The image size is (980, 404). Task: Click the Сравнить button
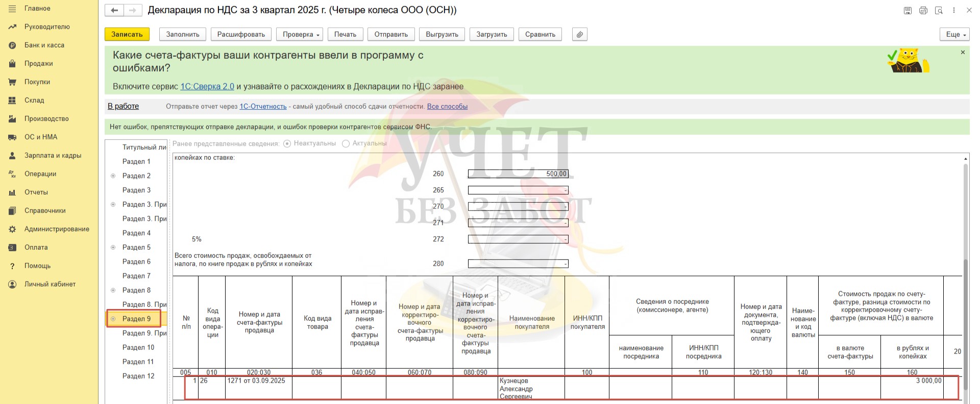point(540,34)
